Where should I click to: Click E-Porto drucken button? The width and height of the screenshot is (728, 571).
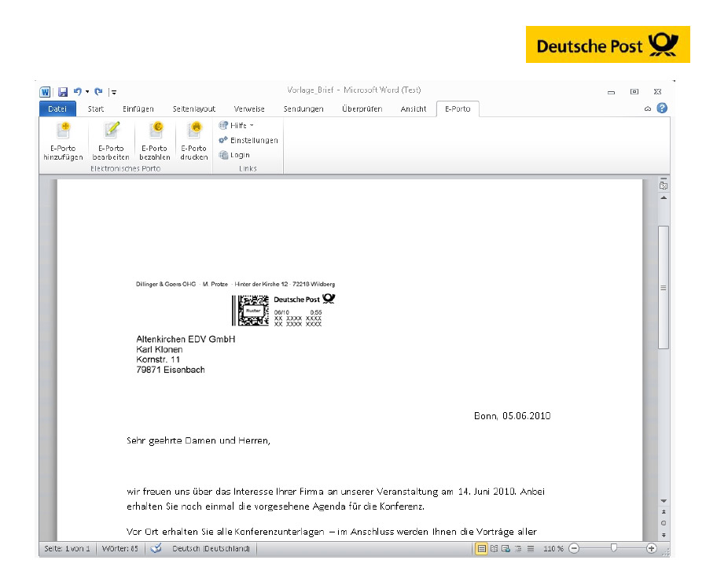point(194,142)
